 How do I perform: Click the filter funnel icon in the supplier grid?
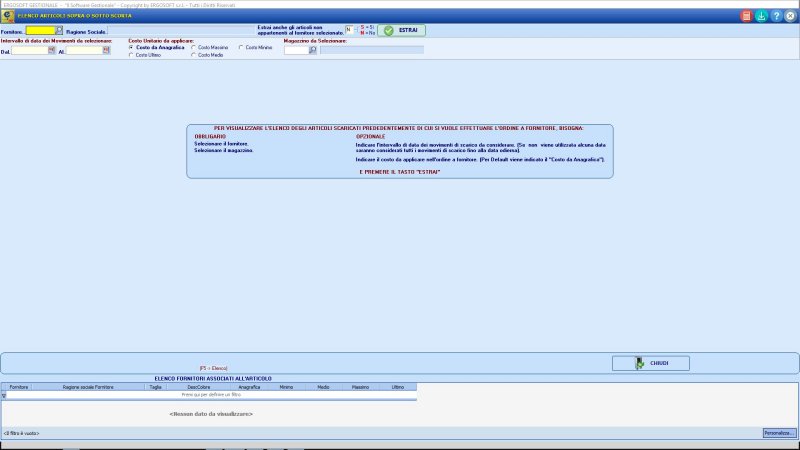(4, 395)
